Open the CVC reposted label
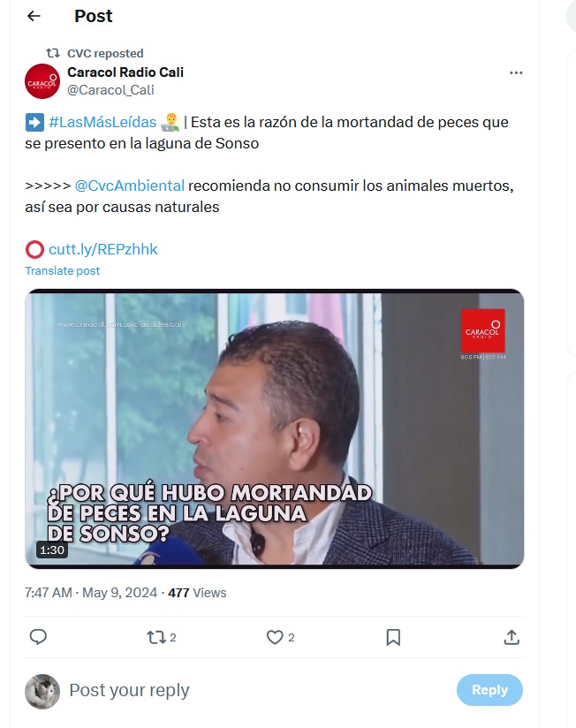 [105, 53]
